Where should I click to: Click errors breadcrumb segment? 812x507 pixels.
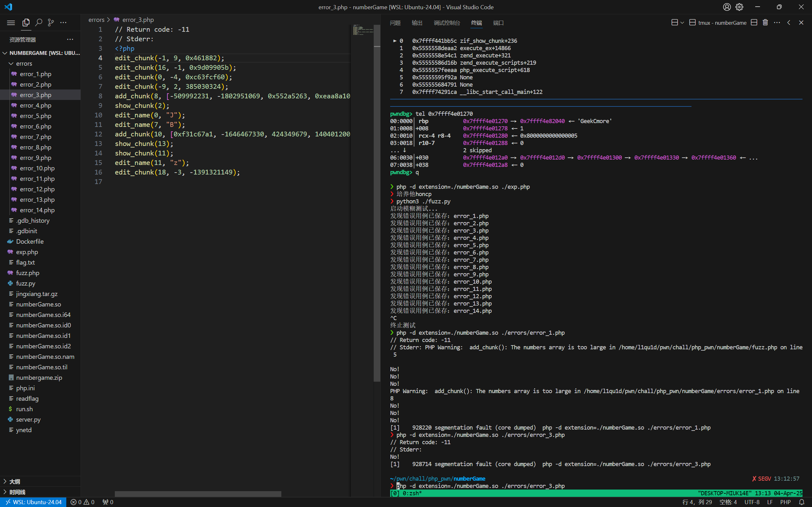click(96, 20)
